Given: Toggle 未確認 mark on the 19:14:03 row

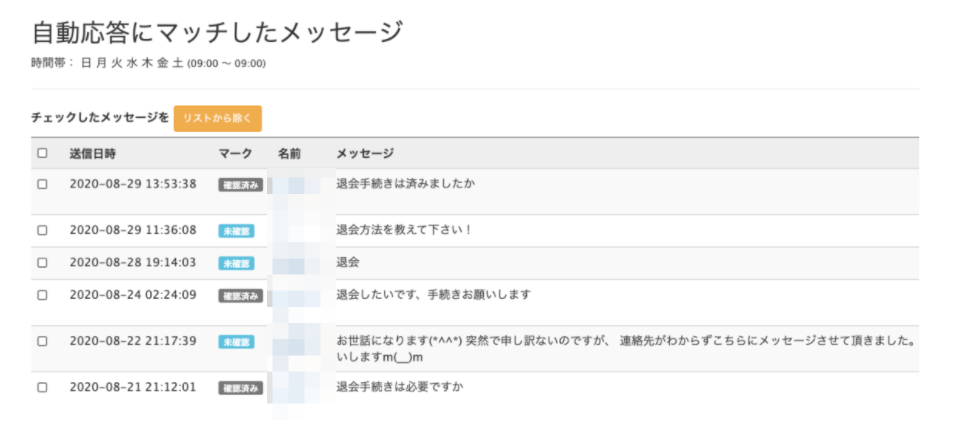Looking at the screenshot, I should 236,264.
